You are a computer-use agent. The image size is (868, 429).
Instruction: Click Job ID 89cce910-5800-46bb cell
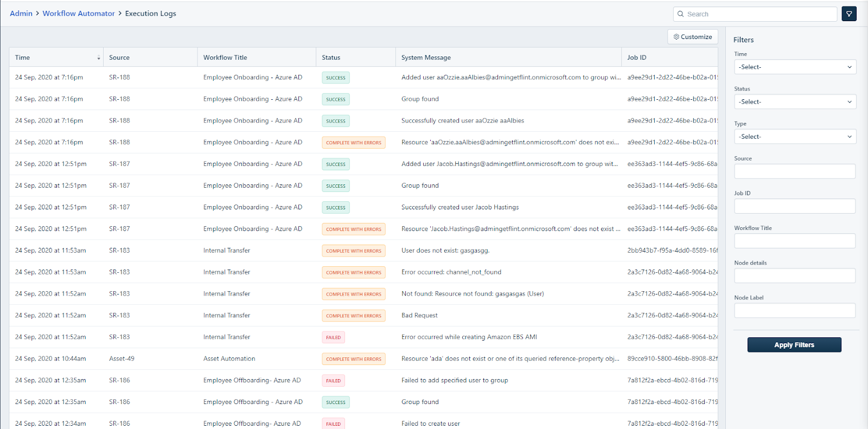click(x=672, y=358)
